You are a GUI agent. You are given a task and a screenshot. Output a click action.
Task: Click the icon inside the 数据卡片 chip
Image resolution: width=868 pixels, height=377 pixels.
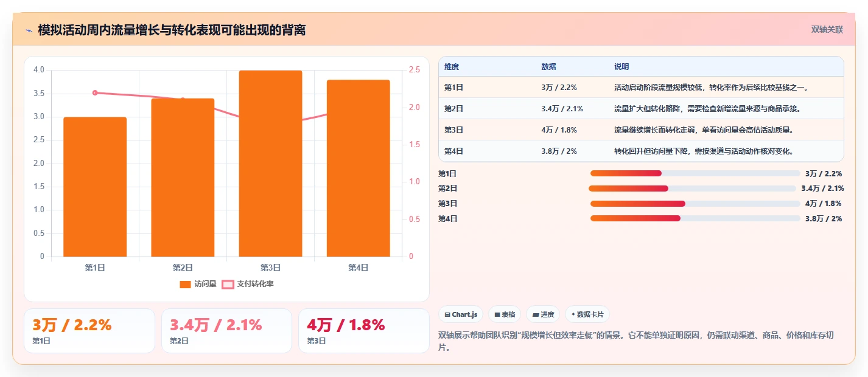click(x=573, y=315)
